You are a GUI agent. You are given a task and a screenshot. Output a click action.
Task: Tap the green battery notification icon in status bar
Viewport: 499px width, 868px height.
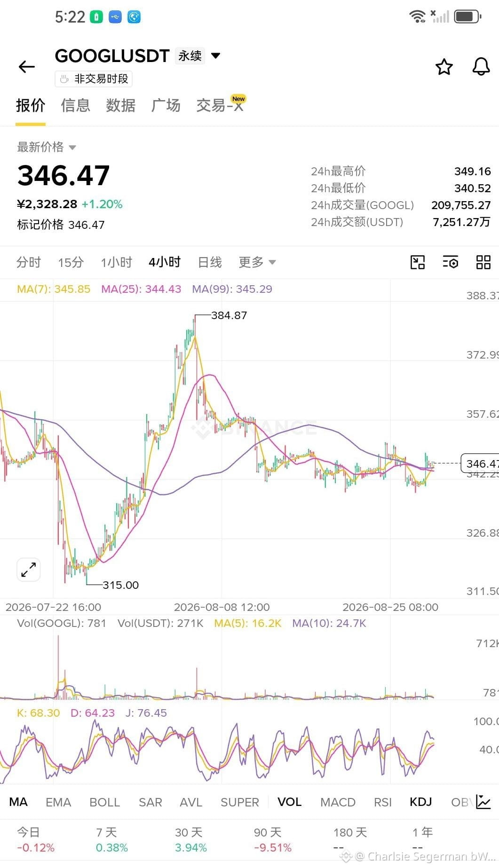tap(96, 17)
